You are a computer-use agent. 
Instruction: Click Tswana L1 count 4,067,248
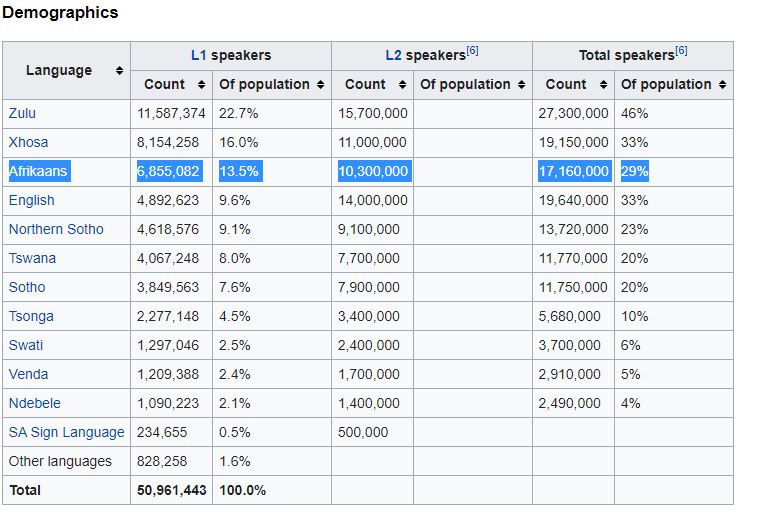coord(168,258)
